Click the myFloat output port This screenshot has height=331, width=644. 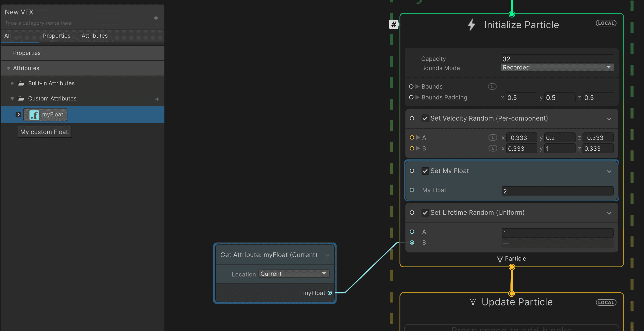pyautogui.click(x=330, y=293)
